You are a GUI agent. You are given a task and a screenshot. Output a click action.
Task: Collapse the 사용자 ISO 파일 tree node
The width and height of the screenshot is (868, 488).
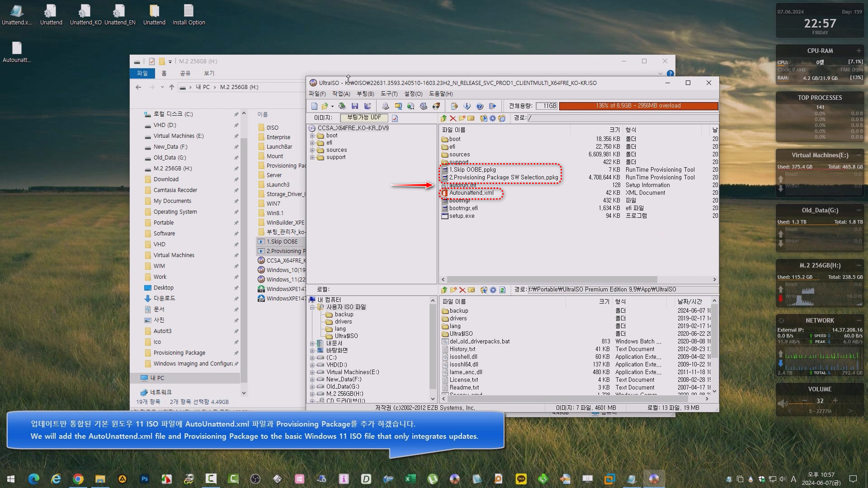tap(312, 307)
